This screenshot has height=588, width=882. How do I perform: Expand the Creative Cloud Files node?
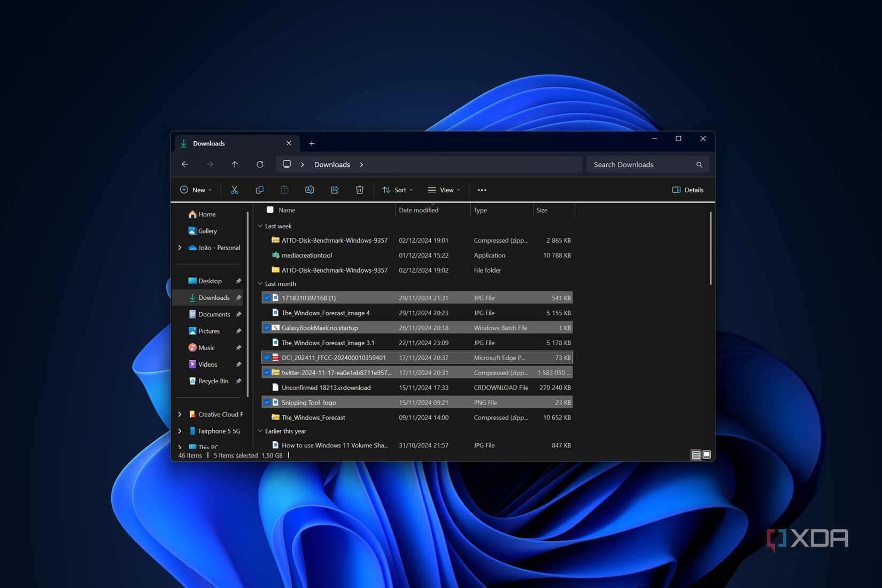point(180,414)
